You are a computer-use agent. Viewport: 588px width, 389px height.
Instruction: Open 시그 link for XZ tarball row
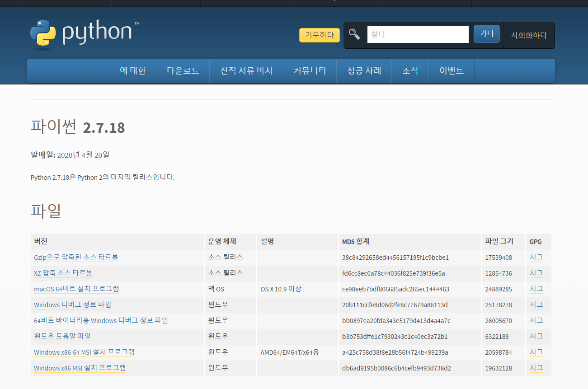pos(536,273)
